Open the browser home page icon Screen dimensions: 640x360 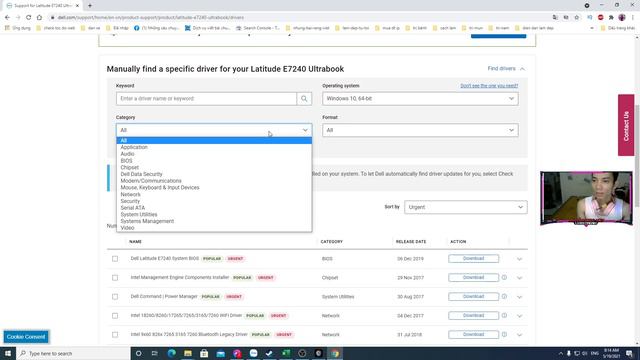(x=39, y=18)
